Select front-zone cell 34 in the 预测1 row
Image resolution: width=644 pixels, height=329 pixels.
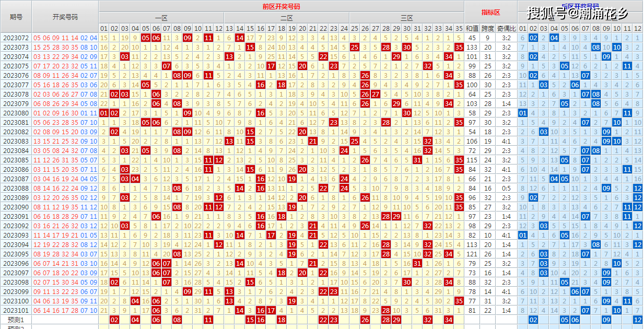[449, 320]
